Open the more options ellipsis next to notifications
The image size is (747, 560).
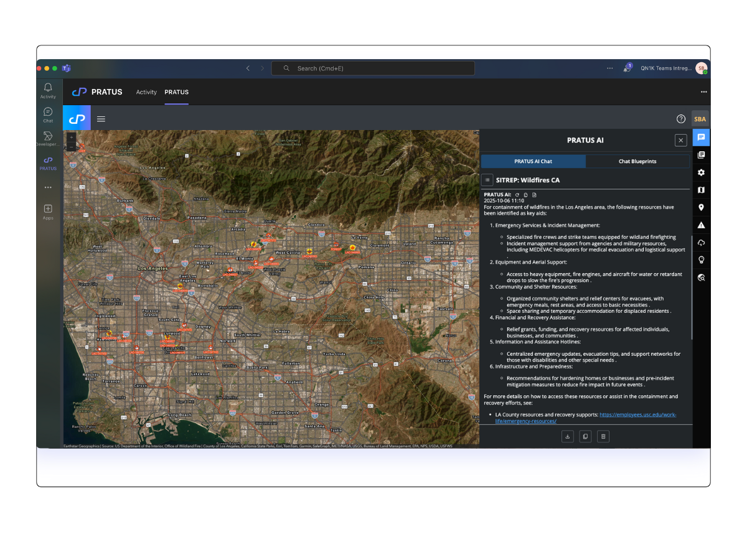click(x=609, y=68)
